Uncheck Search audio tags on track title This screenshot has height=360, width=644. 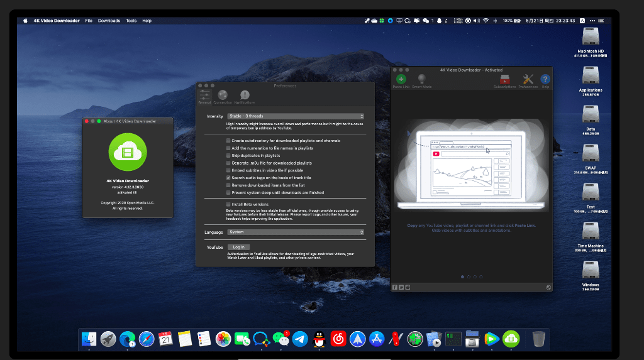[228, 178]
